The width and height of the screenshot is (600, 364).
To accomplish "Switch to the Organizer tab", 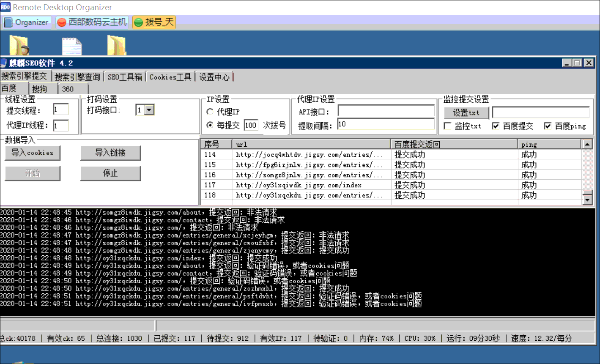I will point(27,22).
